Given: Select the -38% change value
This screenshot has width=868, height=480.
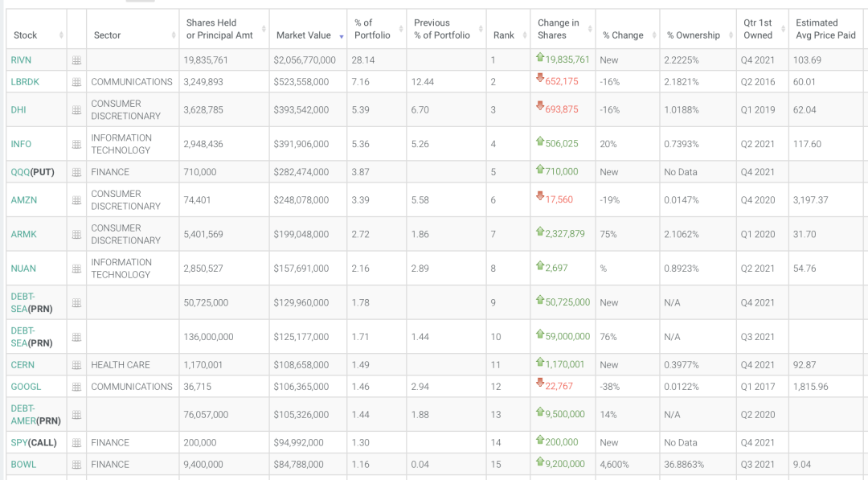Looking at the screenshot, I should click(x=609, y=387).
